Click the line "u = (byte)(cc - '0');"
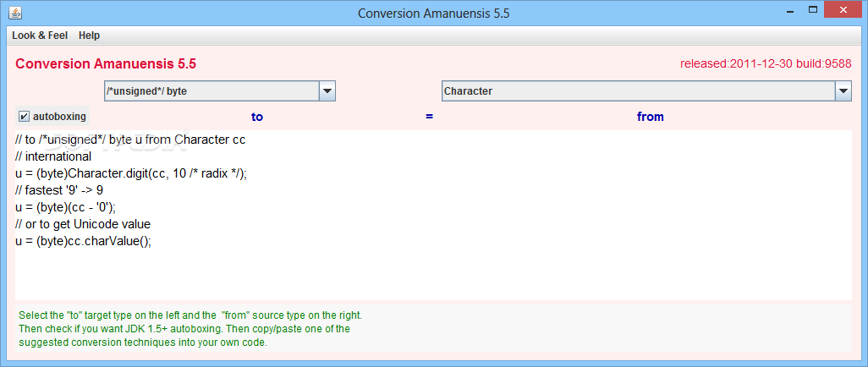Image resolution: width=868 pixels, height=367 pixels. click(66, 207)
